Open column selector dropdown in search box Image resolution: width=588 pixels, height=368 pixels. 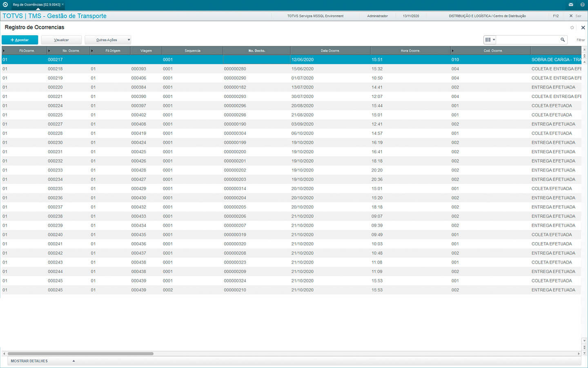[x=489, y=40]
